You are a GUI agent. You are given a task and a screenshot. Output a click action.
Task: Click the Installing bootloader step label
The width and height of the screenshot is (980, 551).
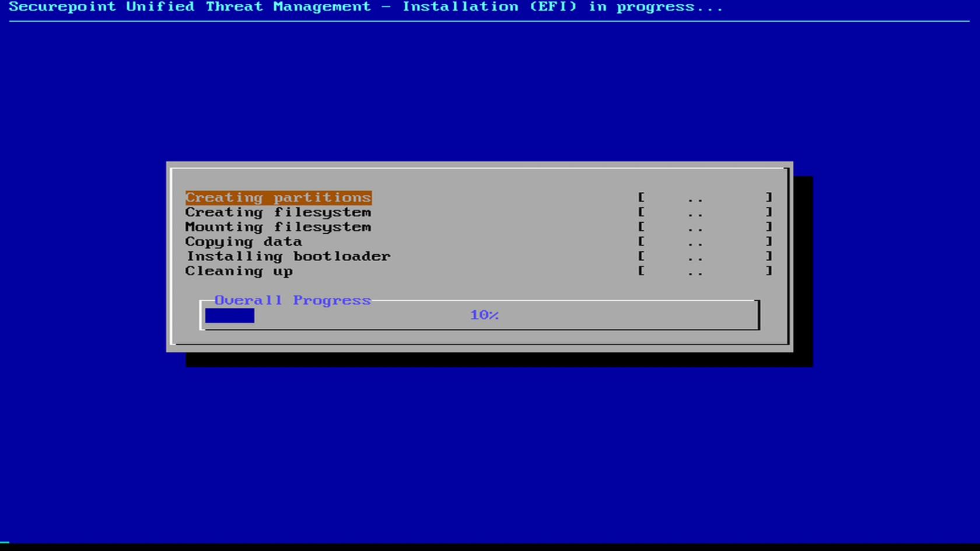click(x=288, y=256)
